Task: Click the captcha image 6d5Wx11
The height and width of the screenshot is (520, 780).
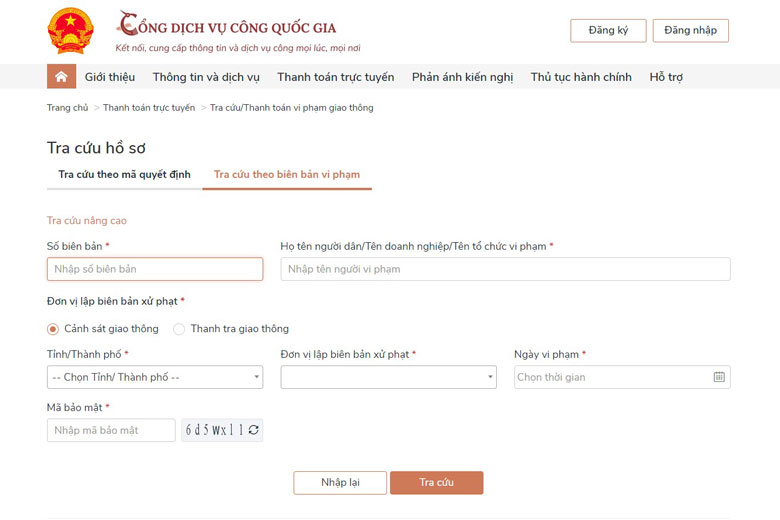Action: 215,430
